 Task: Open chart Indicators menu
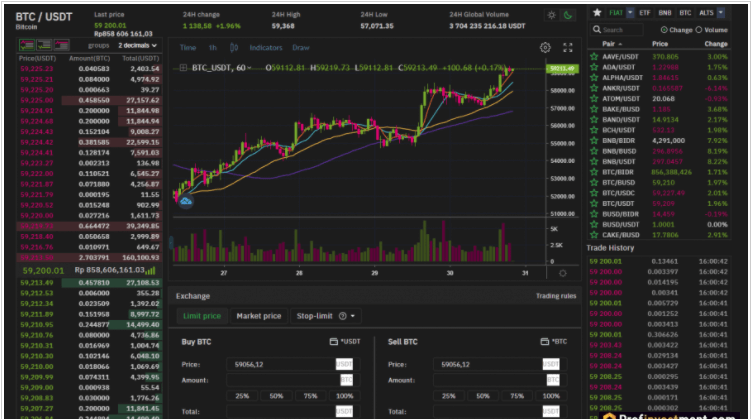(266, 47)
